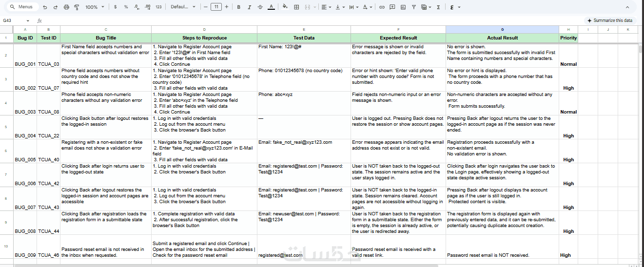Open the input tools epsilon icon

pos(452,7)
